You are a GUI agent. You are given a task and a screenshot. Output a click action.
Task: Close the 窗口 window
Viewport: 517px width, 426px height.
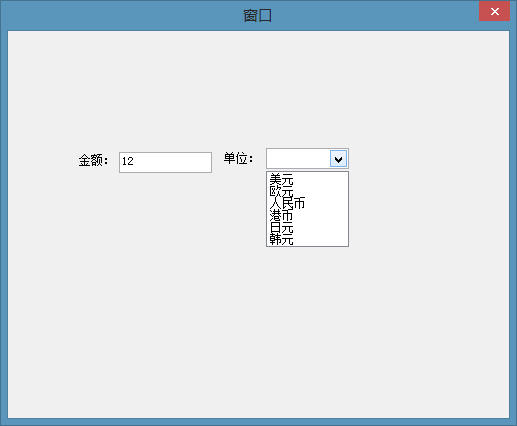click(x=494, y=11)
